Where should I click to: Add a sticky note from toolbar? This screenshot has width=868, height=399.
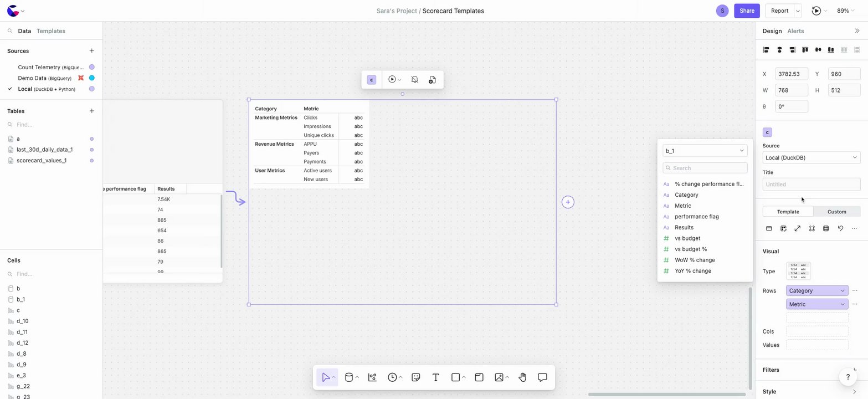click(x=416, y=377)
